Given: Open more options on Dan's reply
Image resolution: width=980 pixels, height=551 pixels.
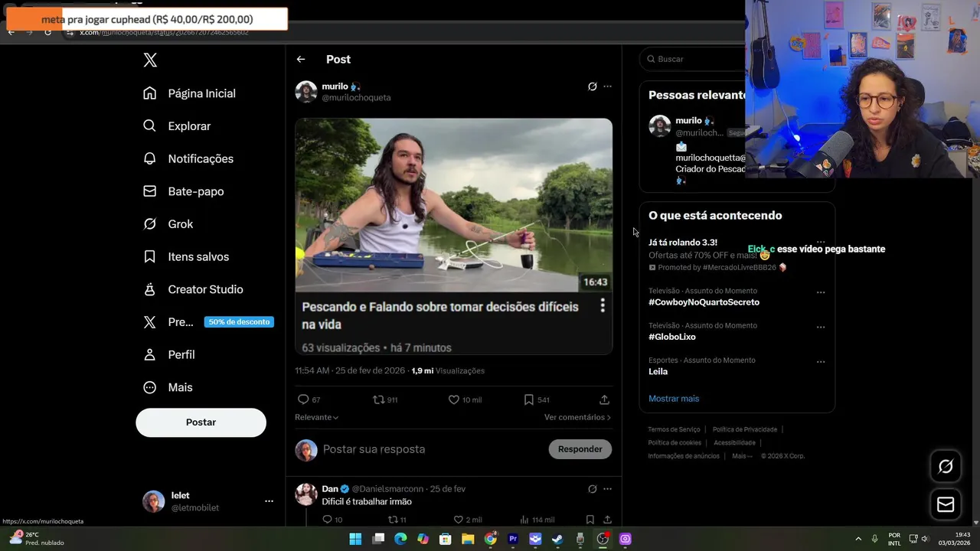Looking at the screenshot, I should [607, 489].
